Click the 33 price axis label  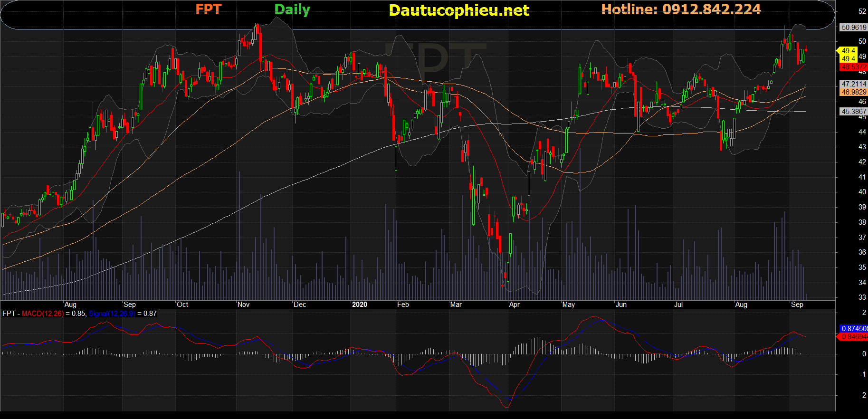tap(862, 297)
